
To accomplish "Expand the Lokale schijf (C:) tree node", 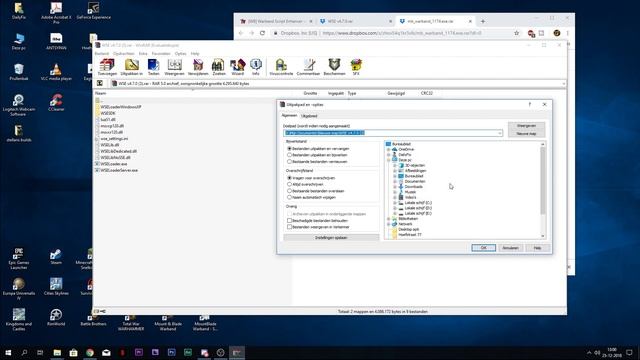I will (395, 202).
